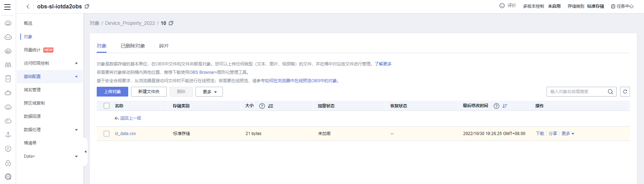Sort objects by last modified time
This screenshot has height=184, width=644.
click(505, 106)
